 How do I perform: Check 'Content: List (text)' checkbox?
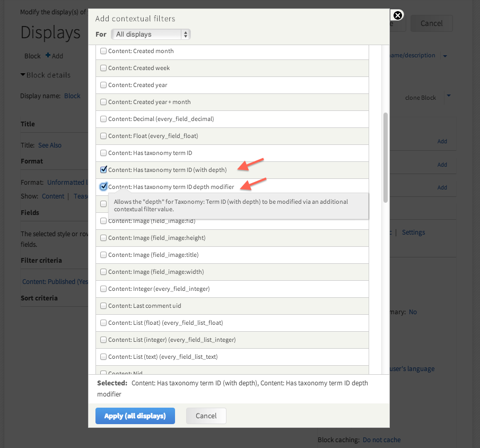pyautogui.click(x=103, y=357)
